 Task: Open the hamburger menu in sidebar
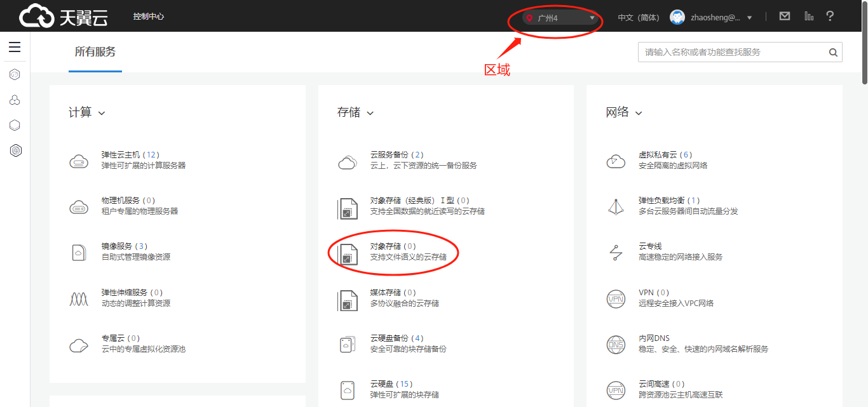(15, 47)
